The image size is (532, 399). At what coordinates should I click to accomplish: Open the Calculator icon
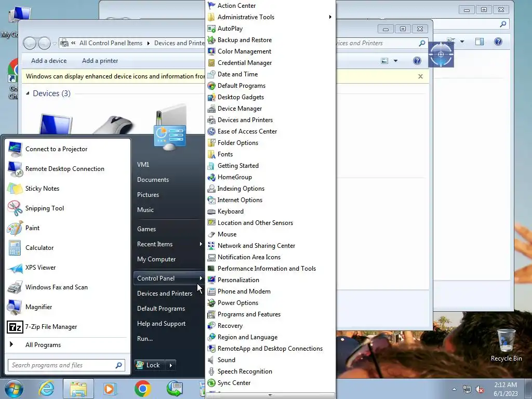click(15, 248)
